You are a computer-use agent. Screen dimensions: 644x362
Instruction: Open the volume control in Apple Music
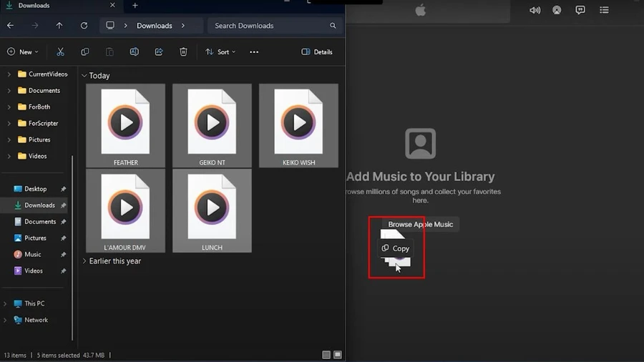tap(535, 10)
